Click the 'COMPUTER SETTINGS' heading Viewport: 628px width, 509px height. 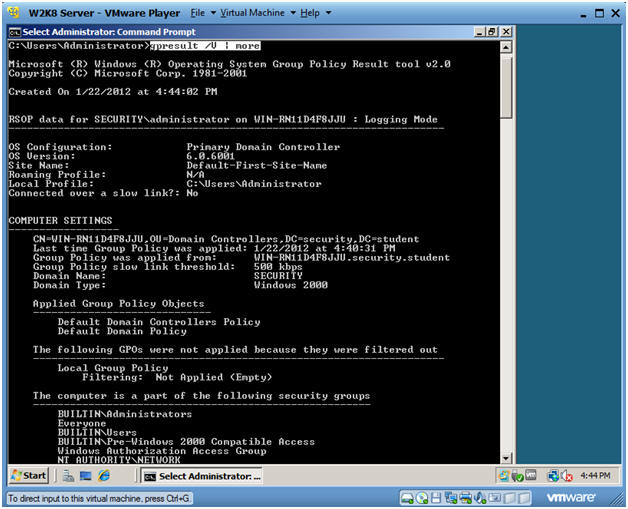click(x=60, y=221)
